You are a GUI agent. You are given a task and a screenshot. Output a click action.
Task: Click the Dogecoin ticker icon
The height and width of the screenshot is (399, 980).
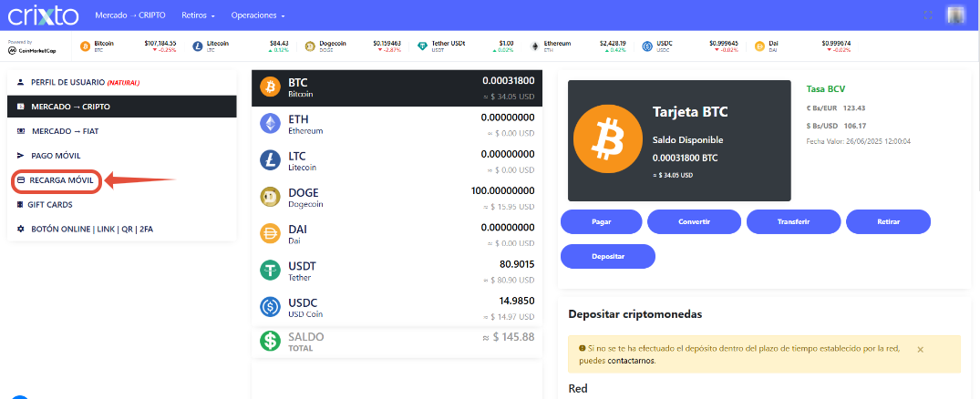pyautogui.click(x=309, y=46)
